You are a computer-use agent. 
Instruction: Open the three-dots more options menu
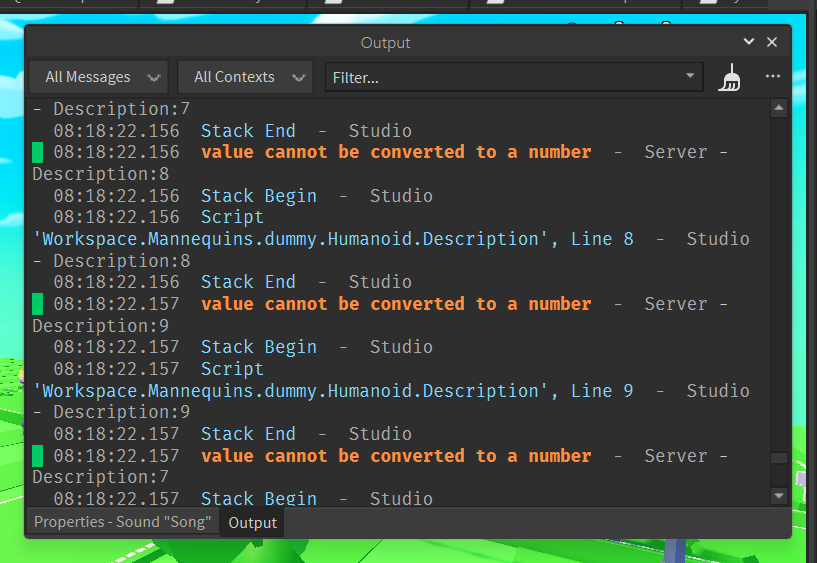tap(772, 77)
